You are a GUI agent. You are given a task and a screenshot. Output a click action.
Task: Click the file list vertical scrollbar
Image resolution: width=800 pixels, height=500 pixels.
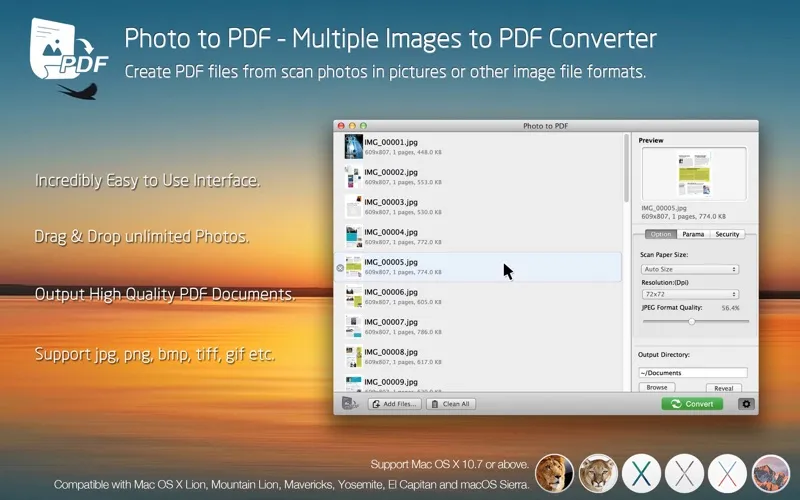(x=627, y=168)
